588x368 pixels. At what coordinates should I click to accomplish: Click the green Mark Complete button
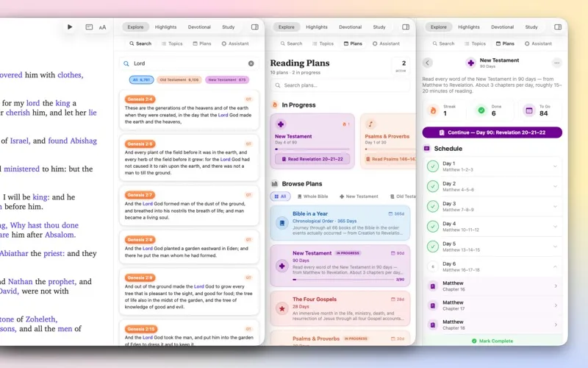(492, 341)
